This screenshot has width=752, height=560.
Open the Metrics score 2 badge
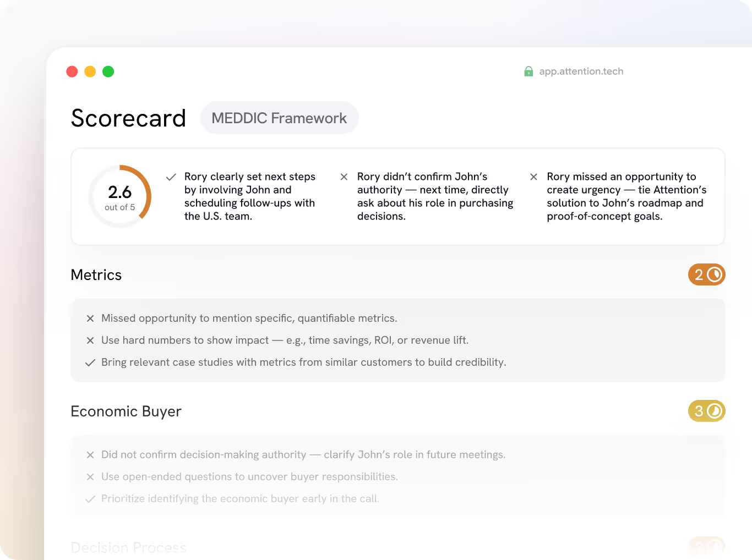coord(706,274)
